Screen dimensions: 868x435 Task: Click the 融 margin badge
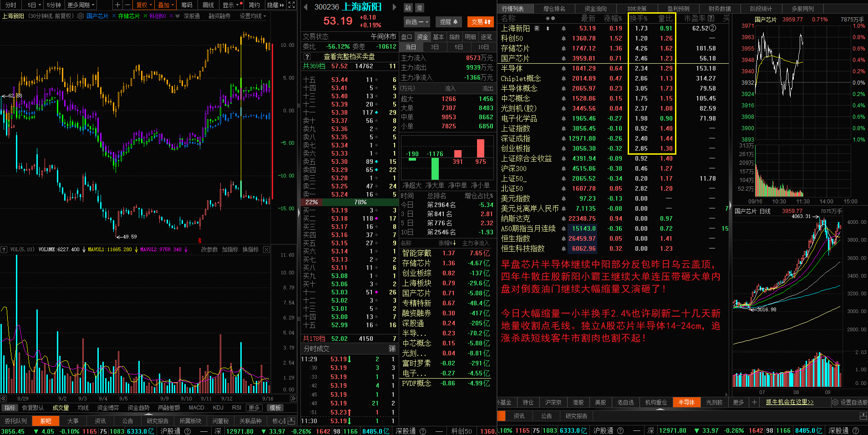tap(408, 8)
